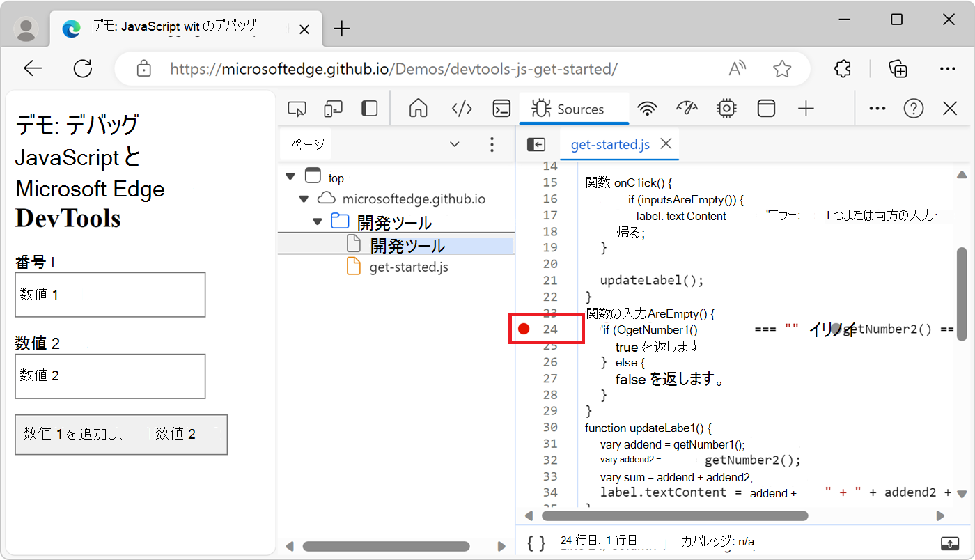
Task: Select the inspect element tool
Action: point(297,108)
